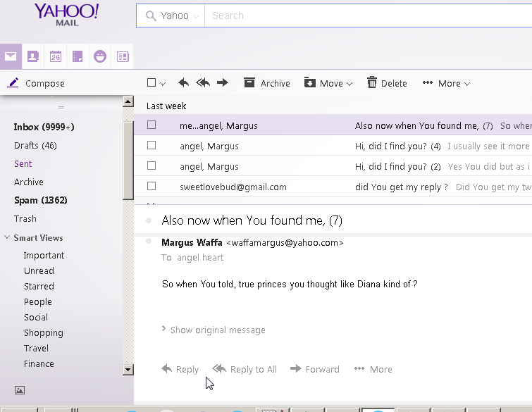This screenshot has width=532, height=412.
Task: Check the 'Hi, did I find you? (4)' checkbox
Action: tap(151, 145)
